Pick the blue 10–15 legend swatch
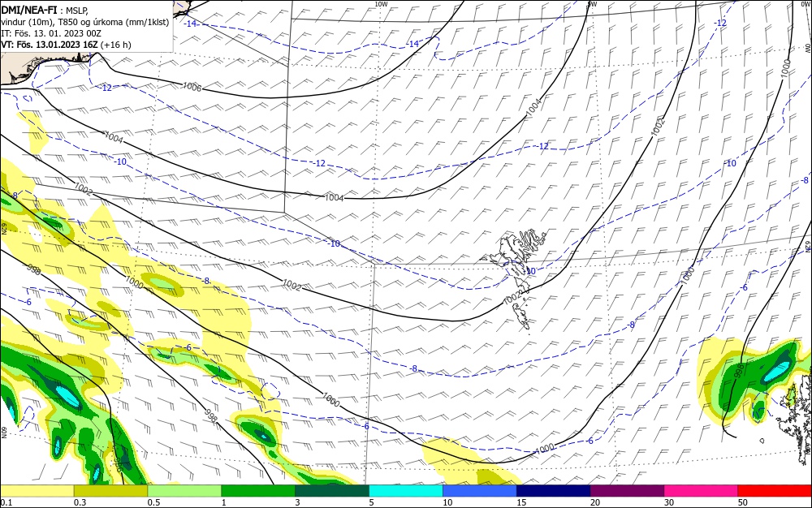Image resolution: width=812 pixels, height=508 pixels. tap(480, 491)
